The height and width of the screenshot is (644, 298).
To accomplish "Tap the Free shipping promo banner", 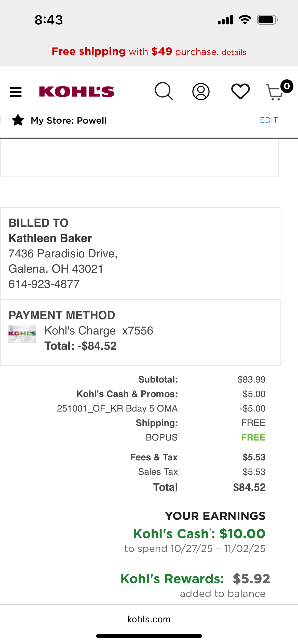I will 149,52.
